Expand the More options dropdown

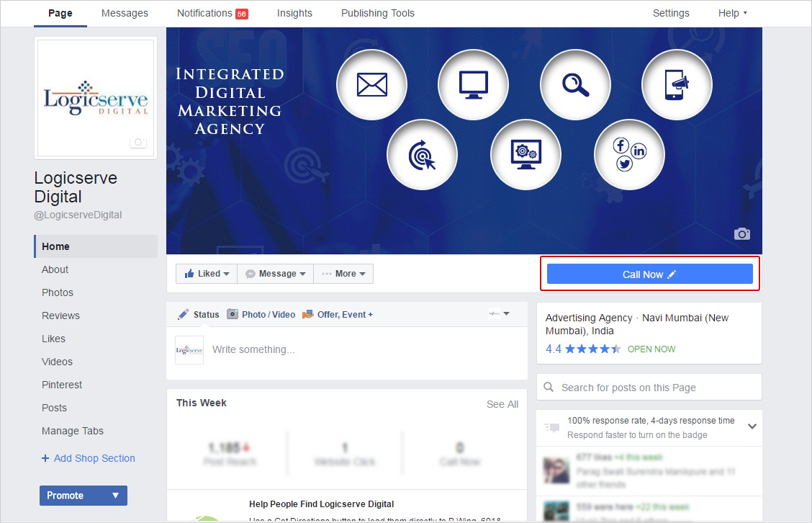coord(343,274)
